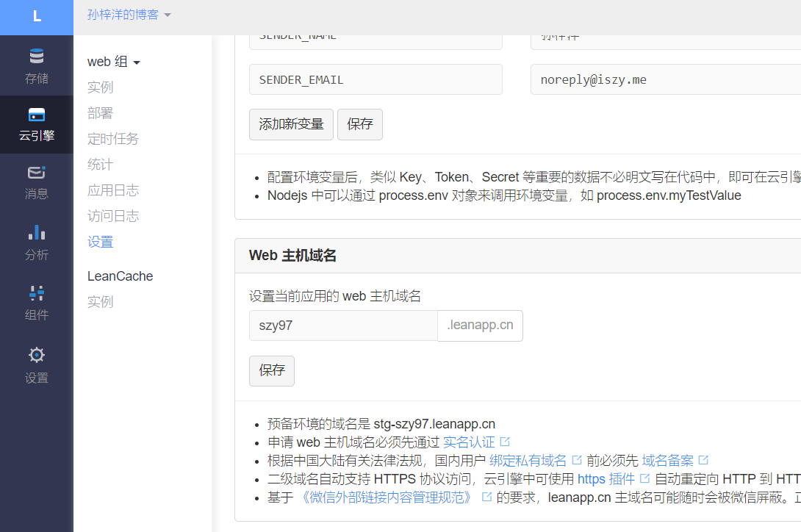Click the 添加新变量 button

[x=291, y=124]
